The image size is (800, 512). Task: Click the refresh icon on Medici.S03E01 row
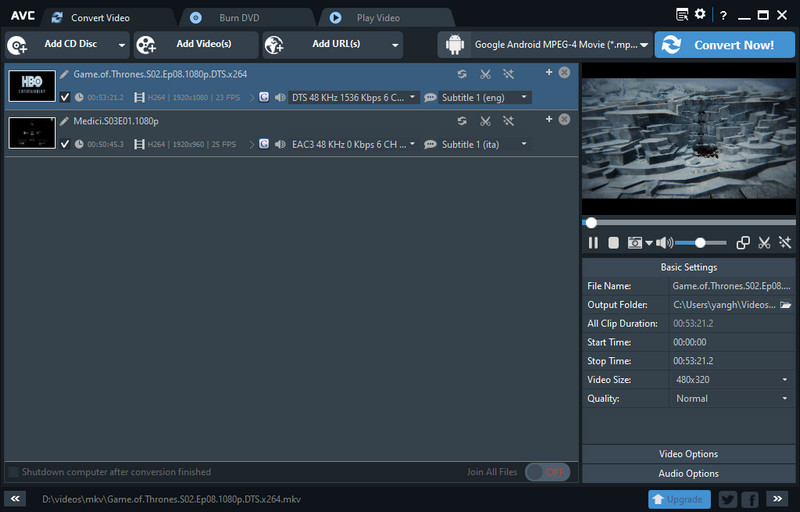point(462,121)
